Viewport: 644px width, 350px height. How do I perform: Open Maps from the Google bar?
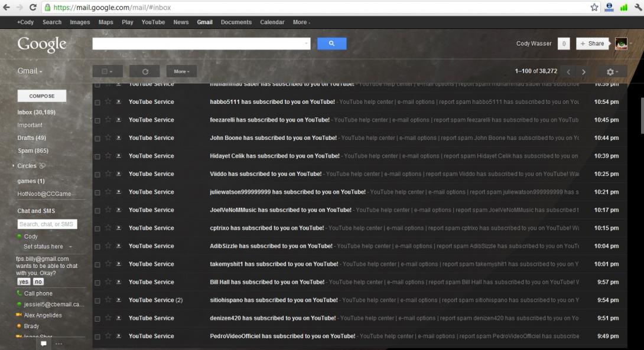[106, 22]
